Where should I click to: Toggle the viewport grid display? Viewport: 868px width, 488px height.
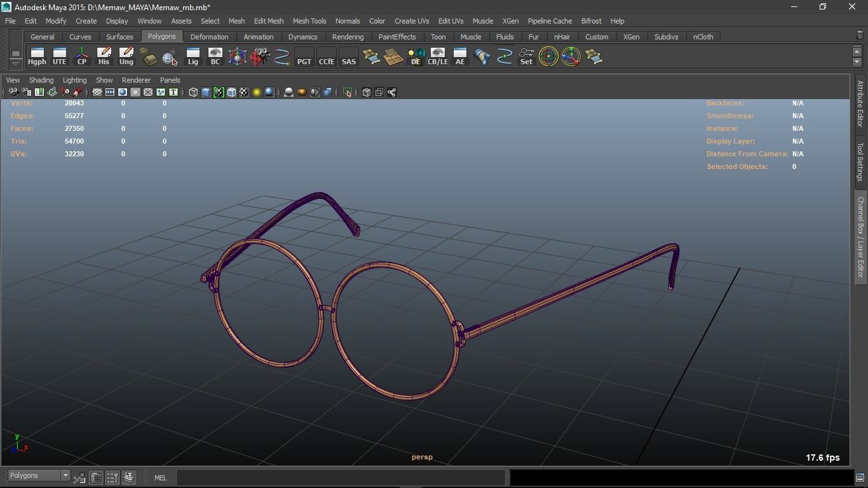point(97,92)
